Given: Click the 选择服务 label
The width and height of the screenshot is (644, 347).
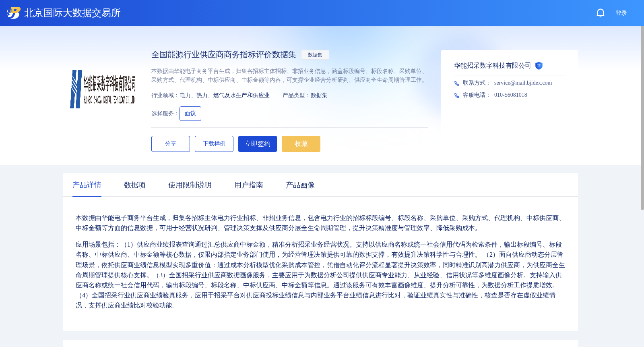Looking at the screenshot, I should click(x=165, y=114).
